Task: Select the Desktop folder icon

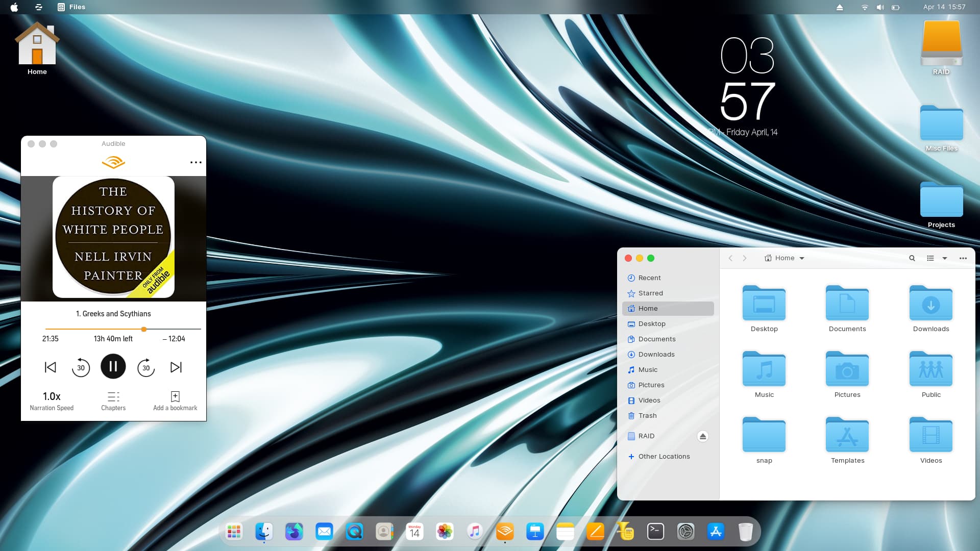Action: pos(764,303)
